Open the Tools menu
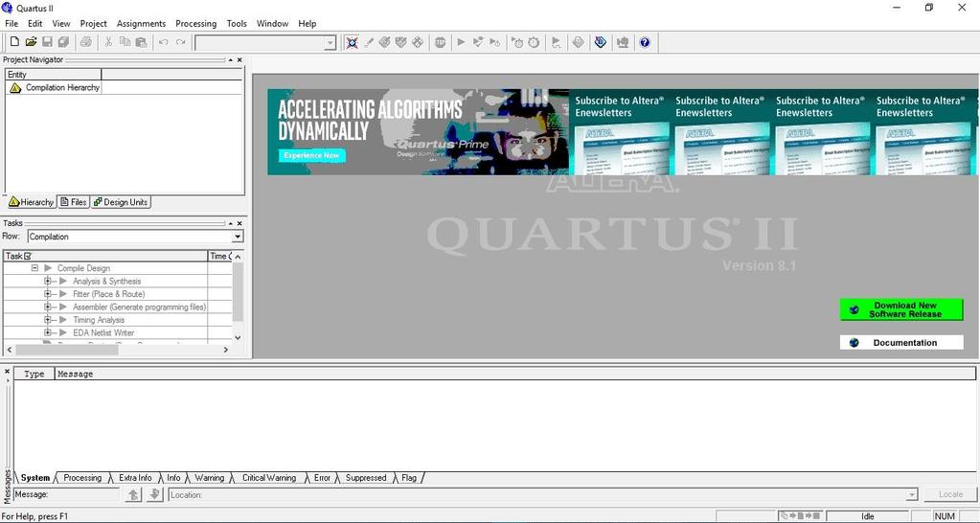The height and width of the screenshot is (523, 980). click(237, 23)
